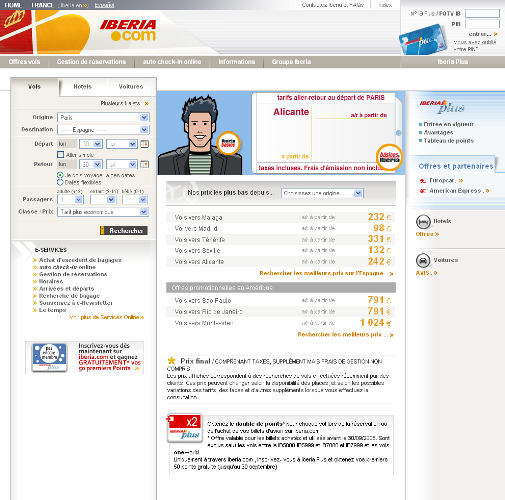
Task: Expand the Destination dropdown showing Espagne
Action: [103, 130]
